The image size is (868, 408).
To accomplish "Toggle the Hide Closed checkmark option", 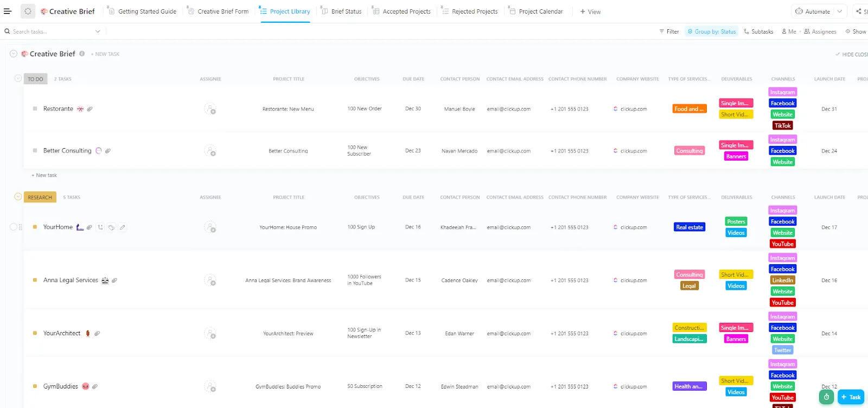I will click(x=852, y=54).
